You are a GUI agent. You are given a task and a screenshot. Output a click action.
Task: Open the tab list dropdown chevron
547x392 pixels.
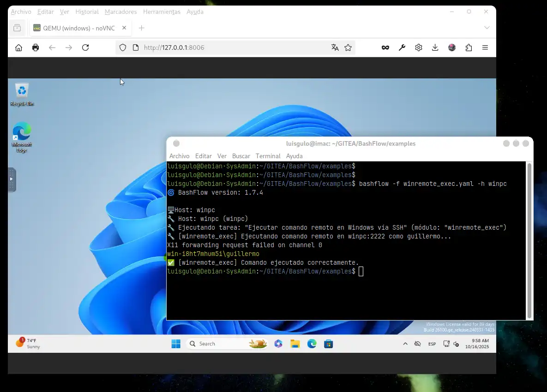pos(487,28)
